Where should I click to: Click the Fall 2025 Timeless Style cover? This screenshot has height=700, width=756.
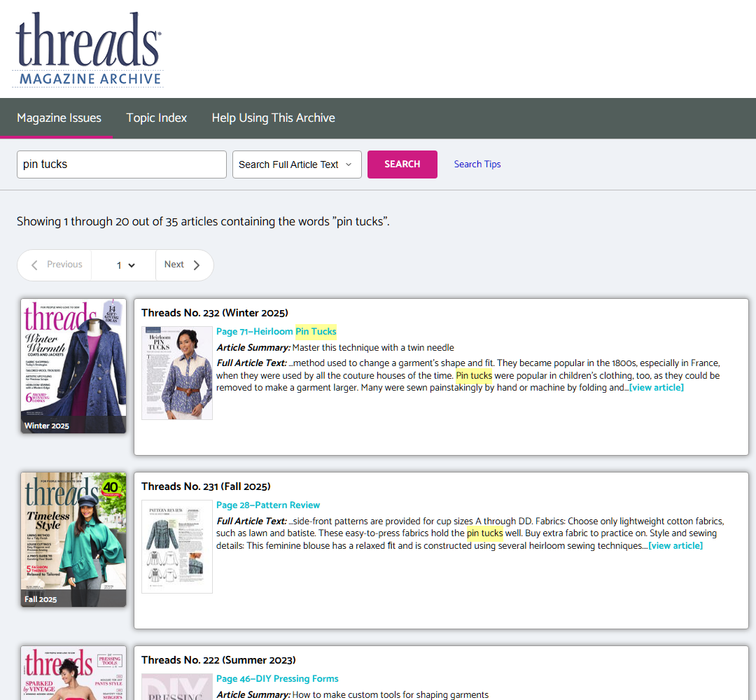coord(73,539)
